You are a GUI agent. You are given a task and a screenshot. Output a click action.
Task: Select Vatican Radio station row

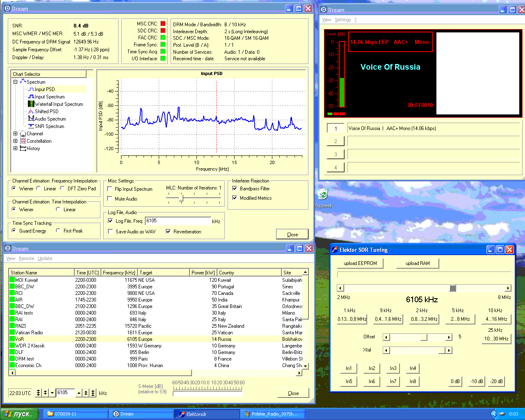pos(156,333)
